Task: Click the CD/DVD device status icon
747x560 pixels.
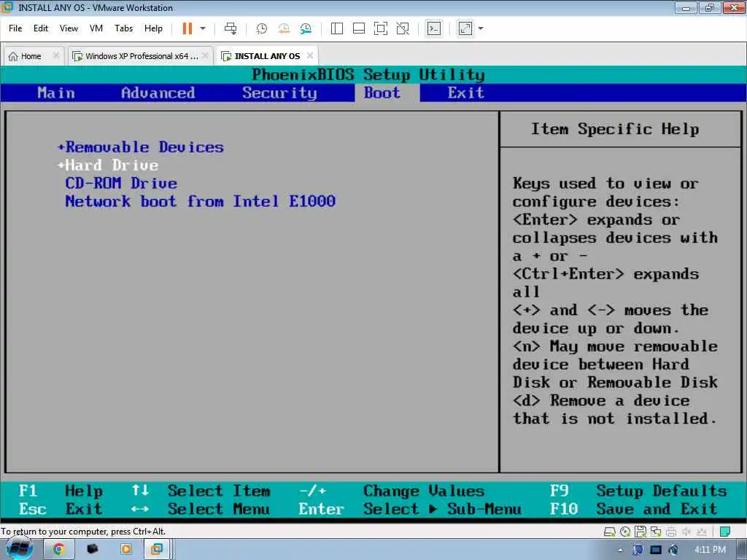Action: click(x=625, y=532)
